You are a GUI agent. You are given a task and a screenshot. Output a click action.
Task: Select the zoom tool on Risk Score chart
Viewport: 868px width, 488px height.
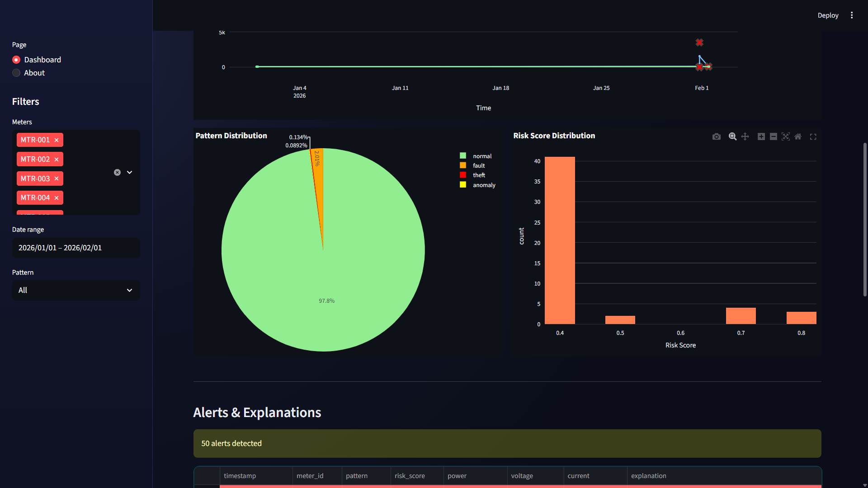(732, 136)
